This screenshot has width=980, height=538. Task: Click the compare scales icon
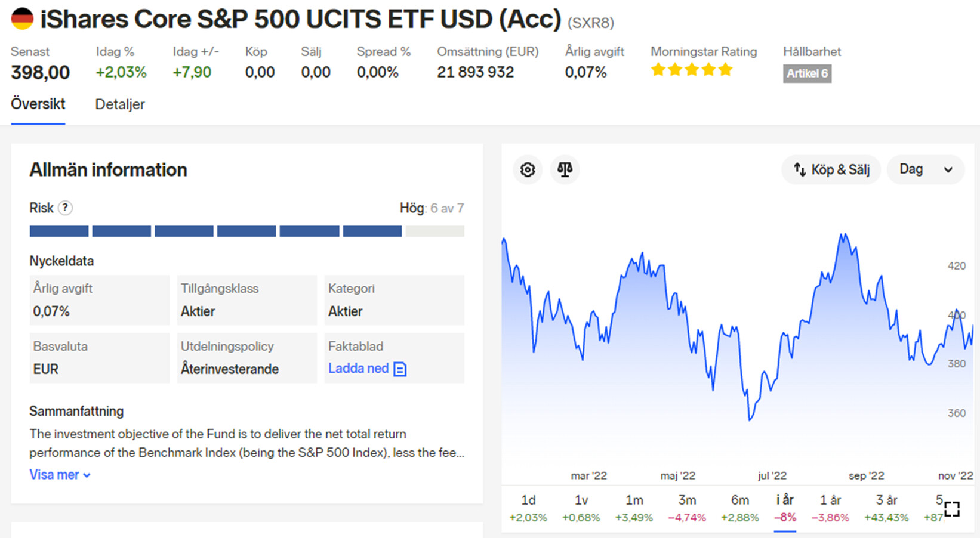565,170
